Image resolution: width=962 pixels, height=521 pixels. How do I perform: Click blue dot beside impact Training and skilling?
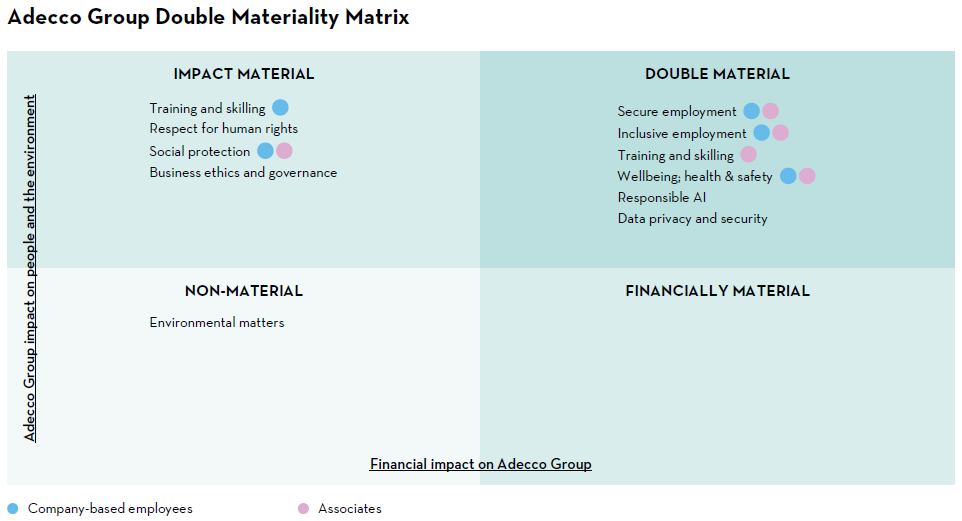tap(280, 108)
